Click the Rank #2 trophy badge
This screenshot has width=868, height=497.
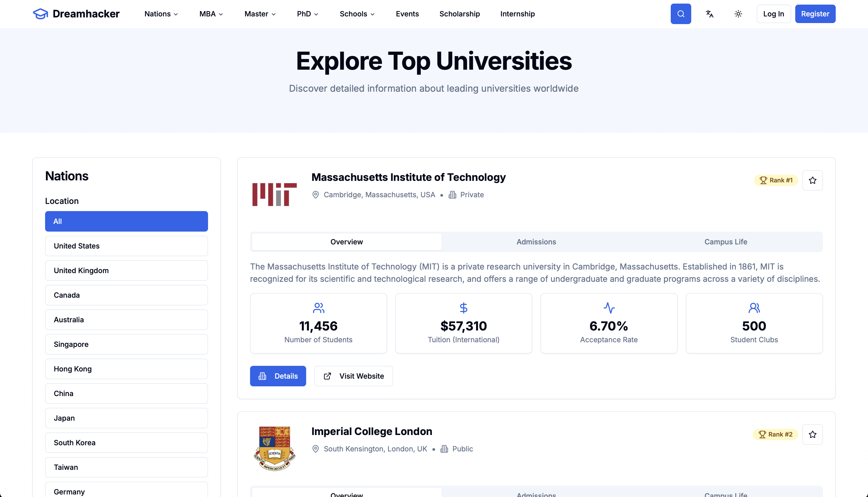click(x=775, y=434)
